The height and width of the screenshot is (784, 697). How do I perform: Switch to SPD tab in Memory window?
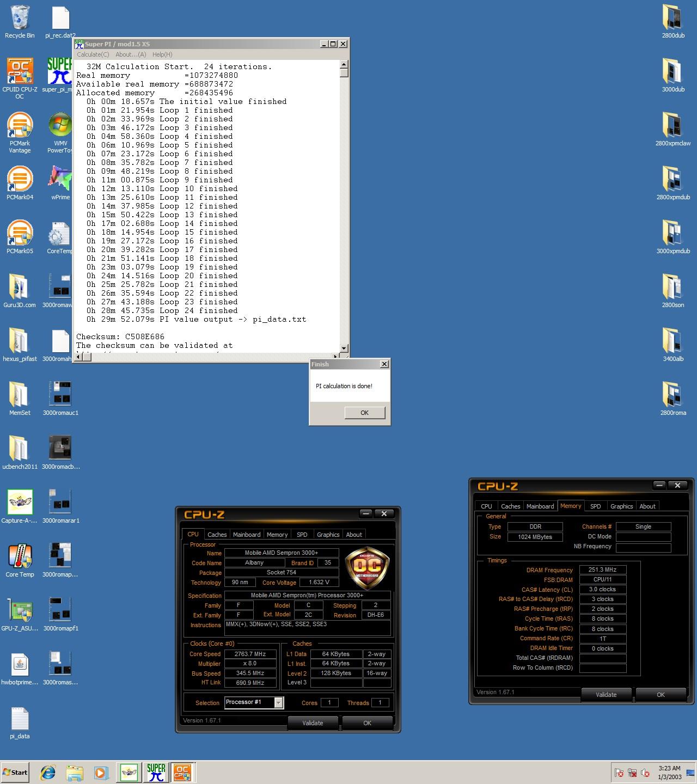point(596,506)
